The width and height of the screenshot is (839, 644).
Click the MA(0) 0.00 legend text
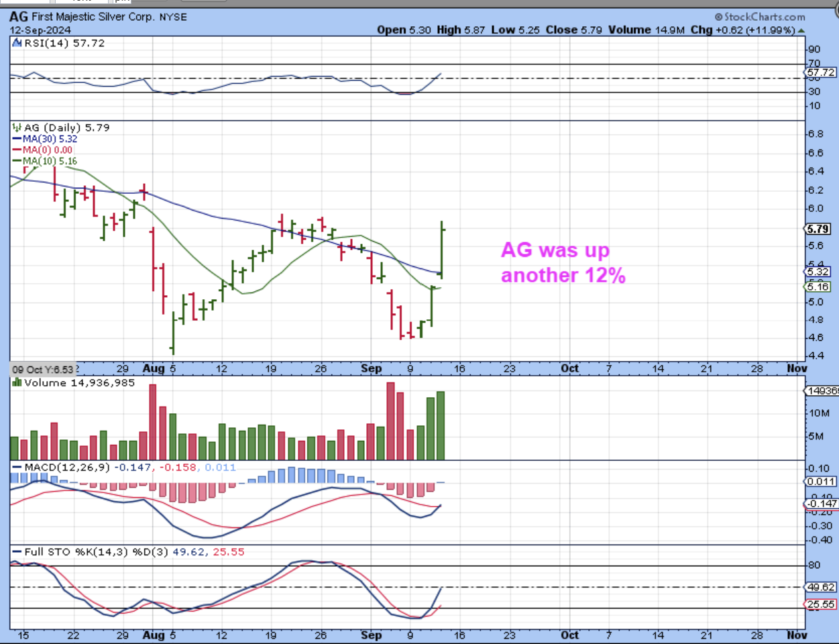[x=47, y=150]
